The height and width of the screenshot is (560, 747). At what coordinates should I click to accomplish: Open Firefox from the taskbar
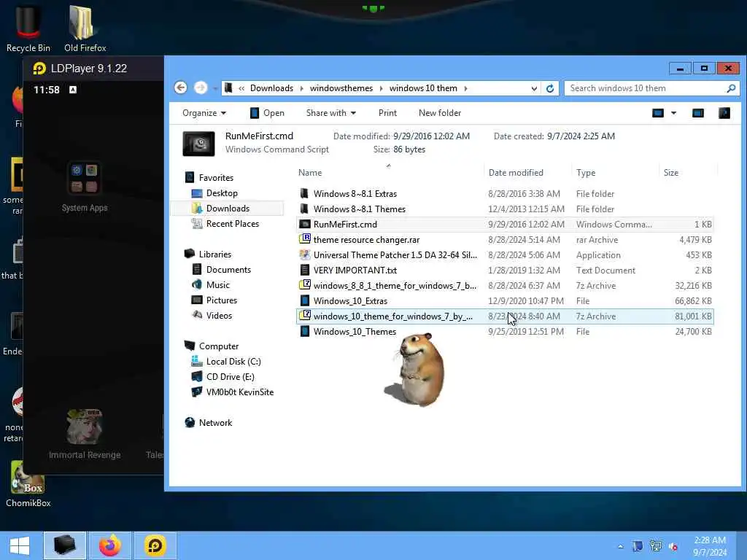click(110, 545)
